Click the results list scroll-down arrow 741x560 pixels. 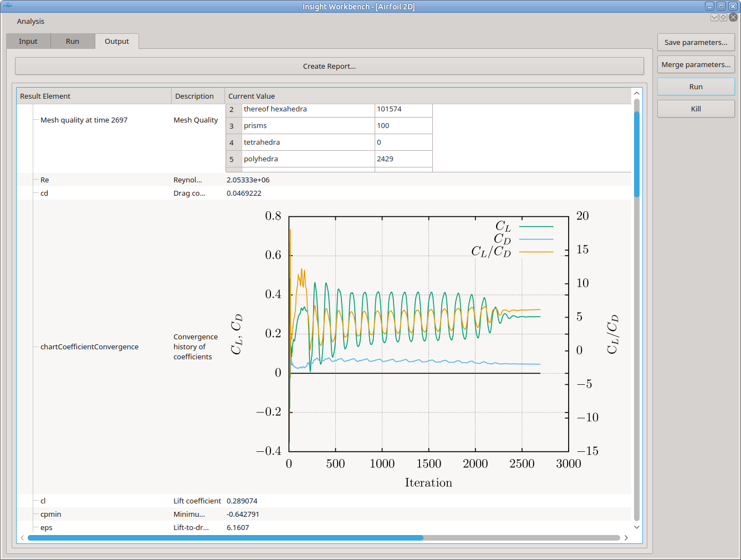click(637, 527)
